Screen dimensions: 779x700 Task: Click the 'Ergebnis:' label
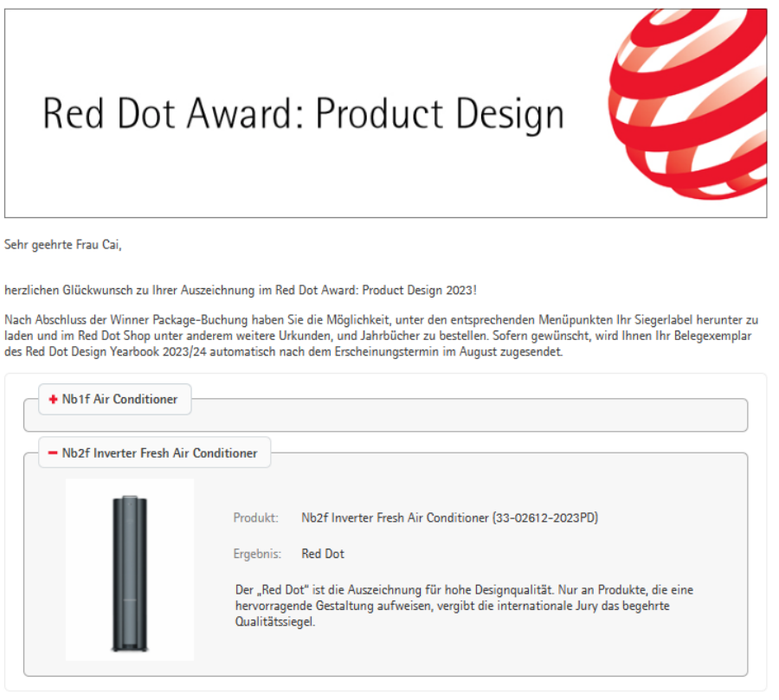257,554
